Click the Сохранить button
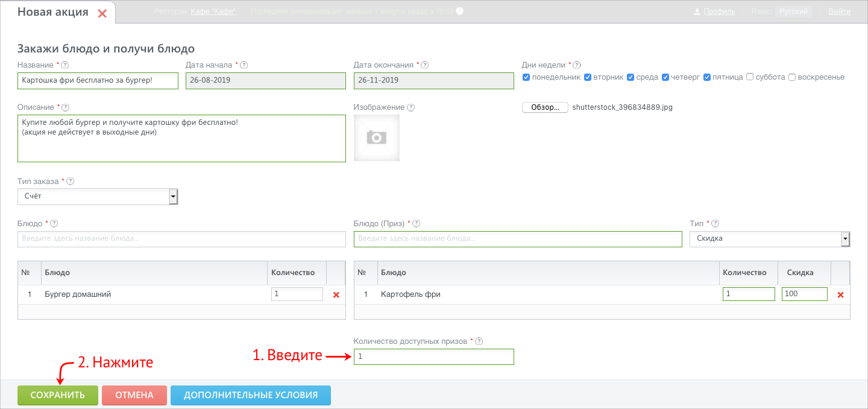The width and height of the screenshot is (868, 409). (x=58, y=395)
